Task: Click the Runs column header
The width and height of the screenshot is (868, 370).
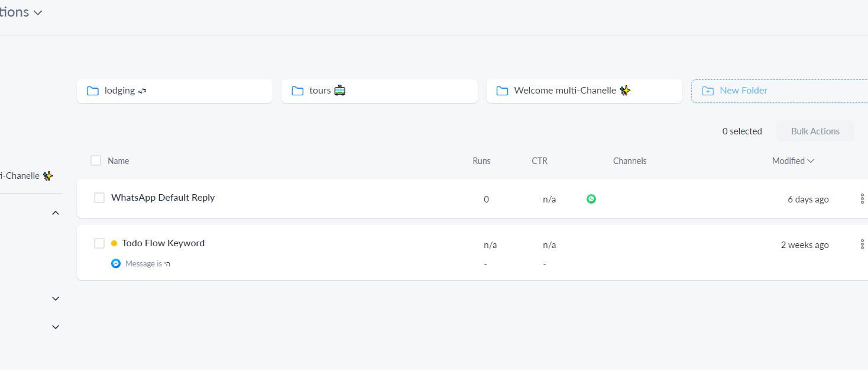Action: point(481,161)
